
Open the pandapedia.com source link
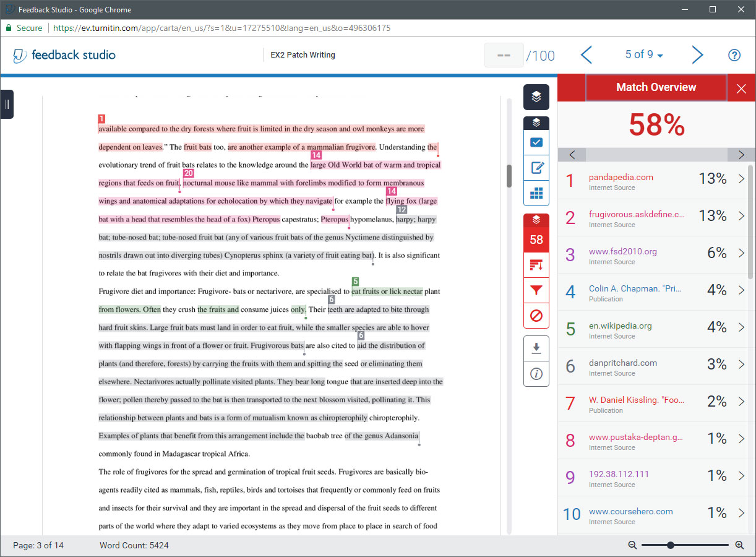pos(621,177)
